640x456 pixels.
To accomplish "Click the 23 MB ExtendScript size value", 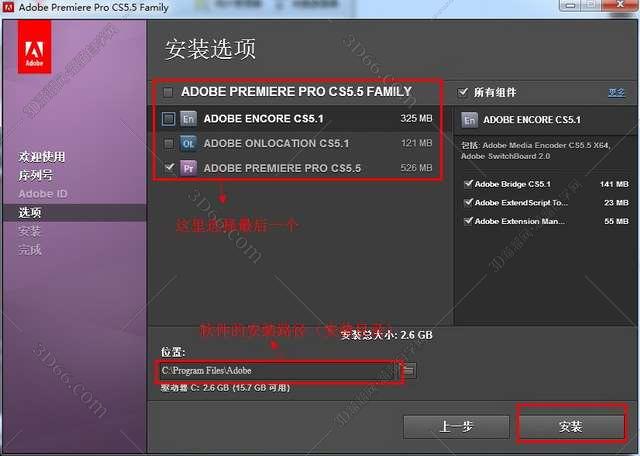I will pos(616,202).
